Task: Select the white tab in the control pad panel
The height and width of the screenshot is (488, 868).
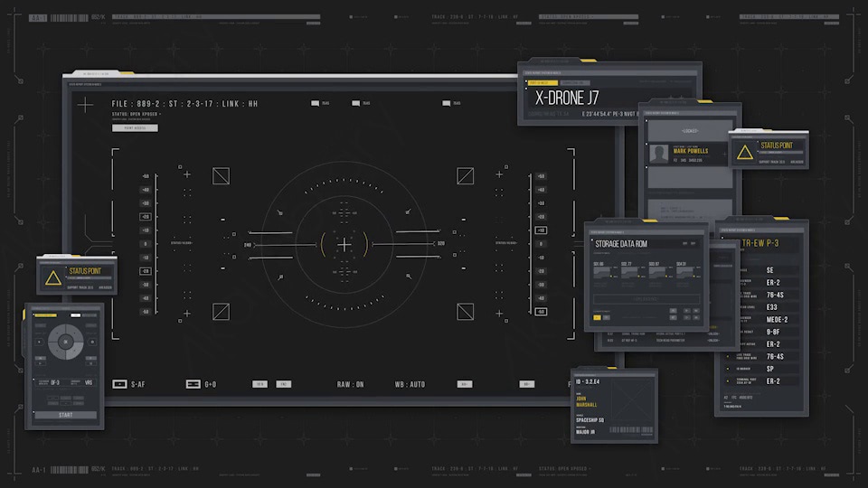Action: 76,315
